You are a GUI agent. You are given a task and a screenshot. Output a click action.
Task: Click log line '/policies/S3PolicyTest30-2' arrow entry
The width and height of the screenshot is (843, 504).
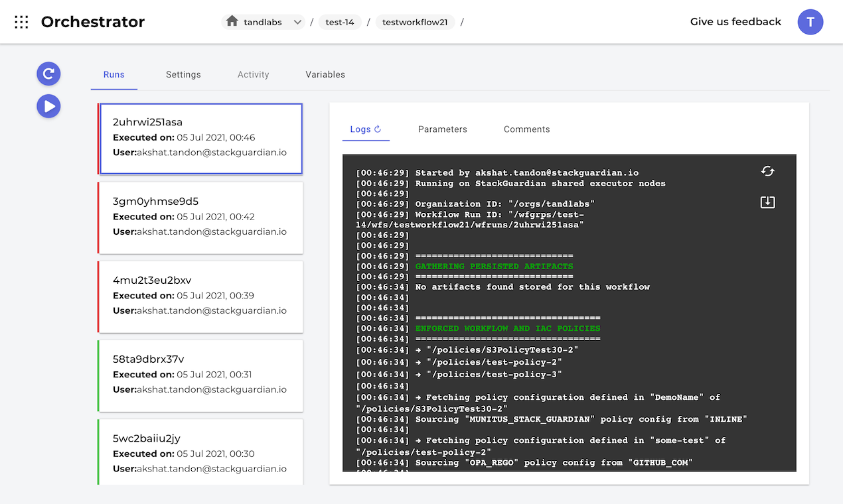(467, 350)
